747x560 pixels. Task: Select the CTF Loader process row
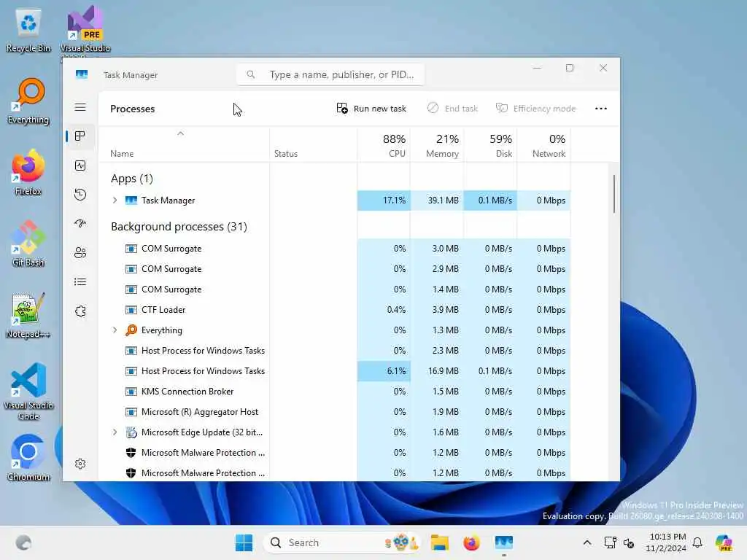335,310
